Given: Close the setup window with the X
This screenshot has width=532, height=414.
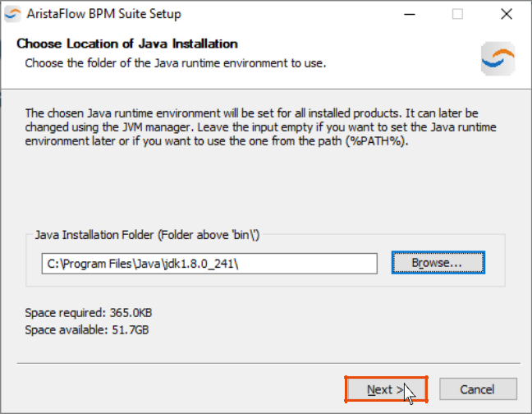Looking at the screenshot, I should point(507,14).
